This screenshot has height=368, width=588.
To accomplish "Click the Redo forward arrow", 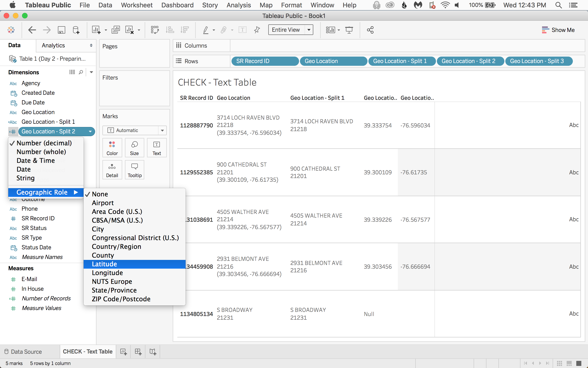I will pyautogui.click(x=47, y=30).
